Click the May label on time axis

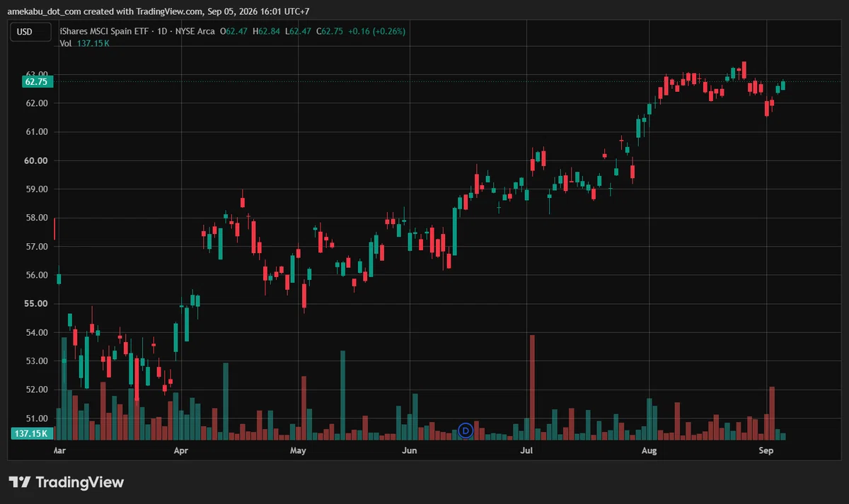tap(298, 450)
